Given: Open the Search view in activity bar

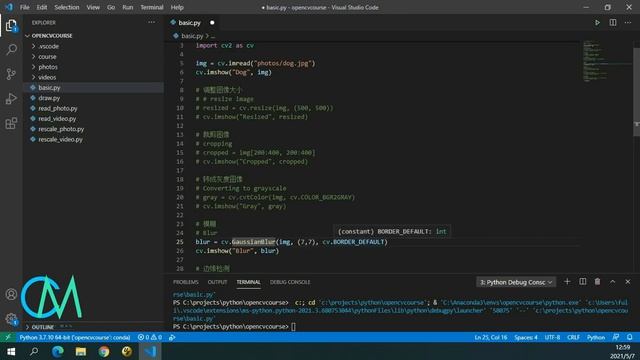Looking at the screenshot, I should coord(11,50).
